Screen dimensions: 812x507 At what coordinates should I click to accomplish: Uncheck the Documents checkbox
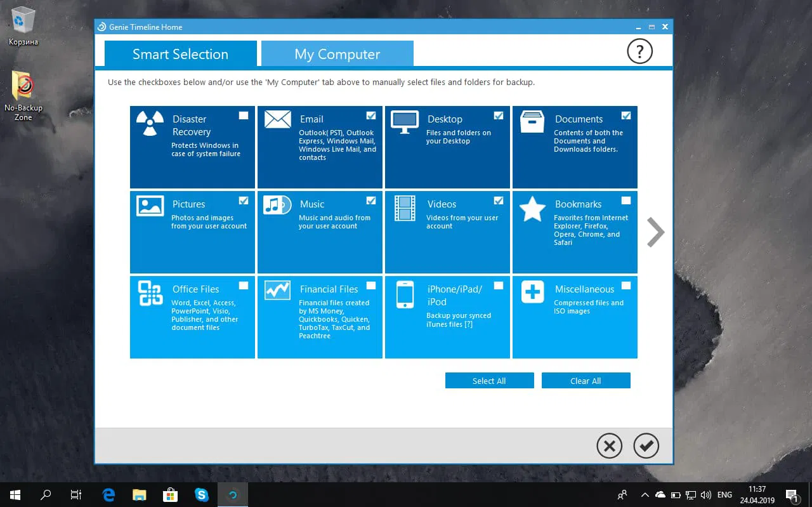click(626, 115)
